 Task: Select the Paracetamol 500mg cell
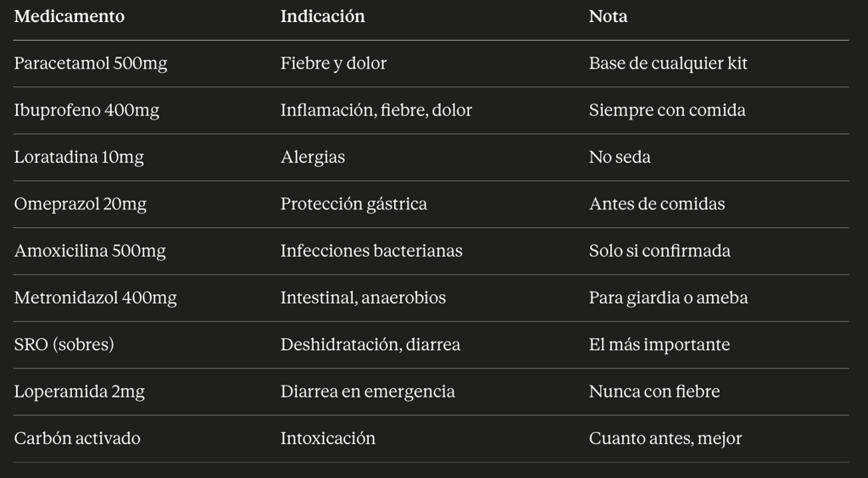(91, 64)
